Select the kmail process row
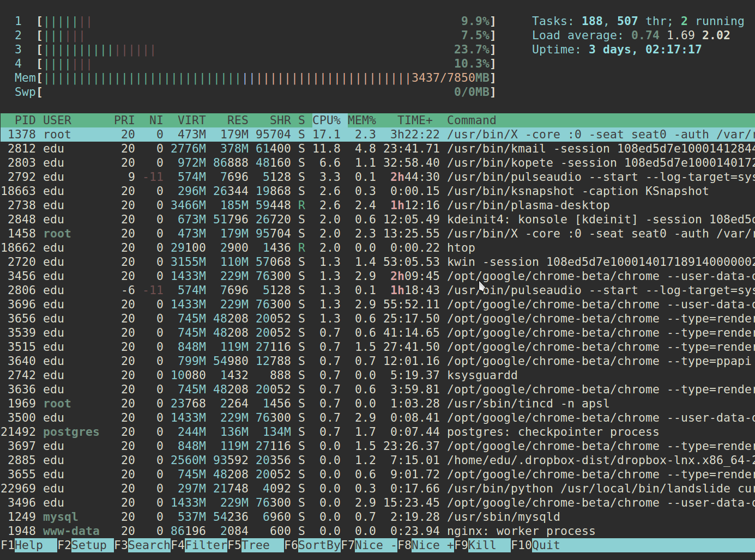The image size is (755, 560). pos(378,149)
